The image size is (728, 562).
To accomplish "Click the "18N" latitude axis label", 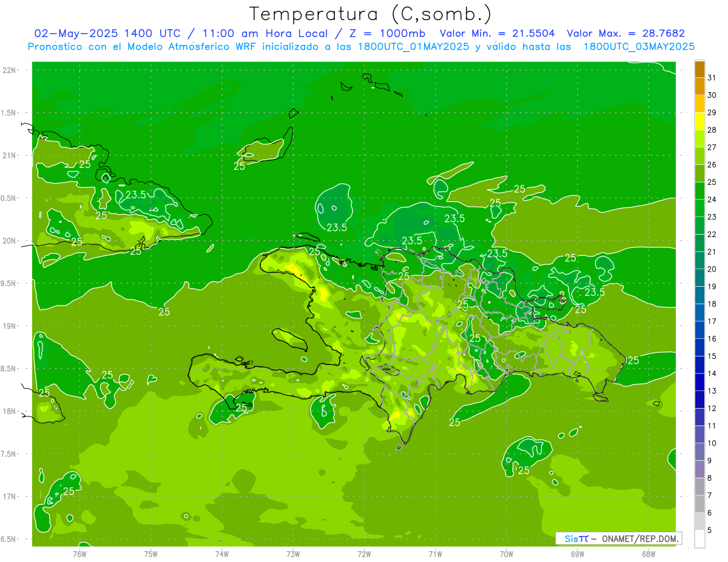I will tap(10, 411).
